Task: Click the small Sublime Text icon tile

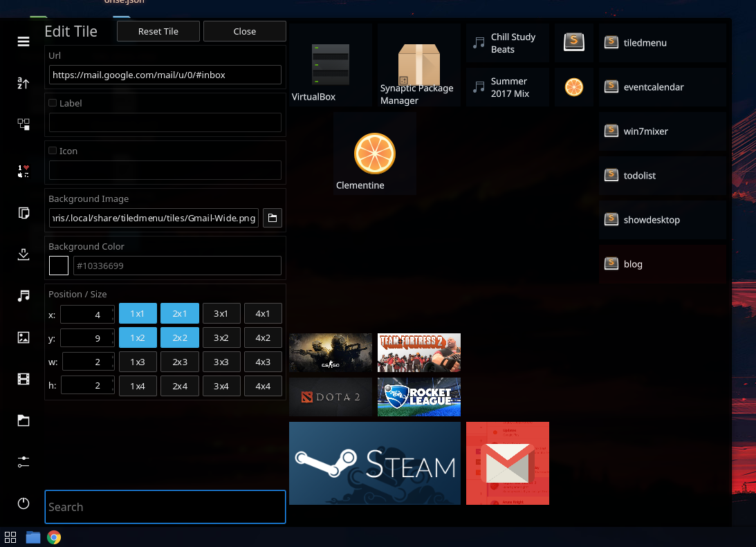Action: coord(574,43)
